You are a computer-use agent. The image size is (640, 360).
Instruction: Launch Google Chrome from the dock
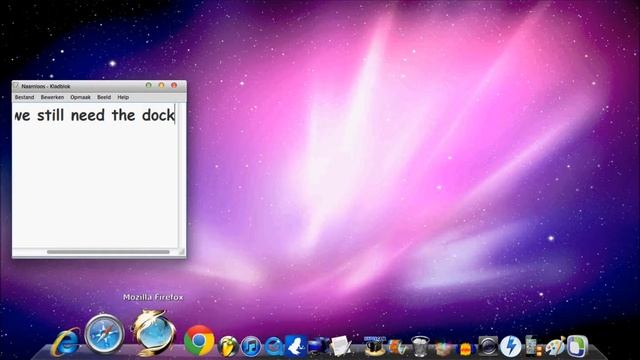tap(199, 340)
